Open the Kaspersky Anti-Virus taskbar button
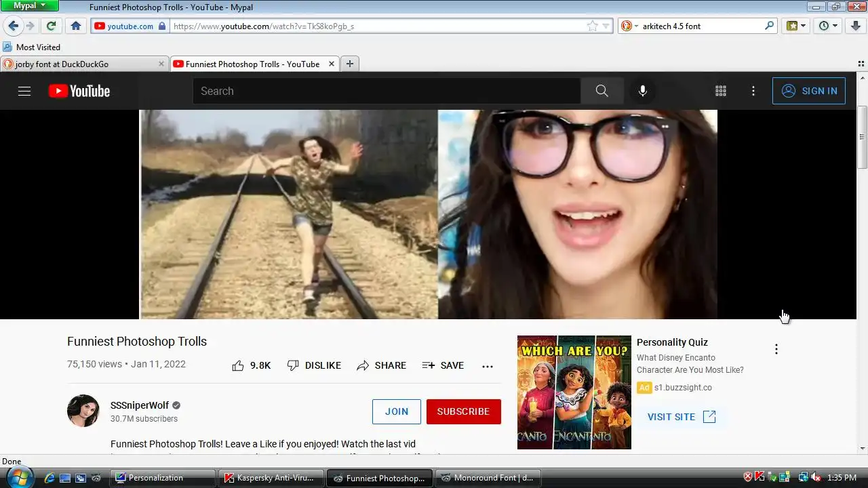The image size is (868, 488). click(271, 478)
